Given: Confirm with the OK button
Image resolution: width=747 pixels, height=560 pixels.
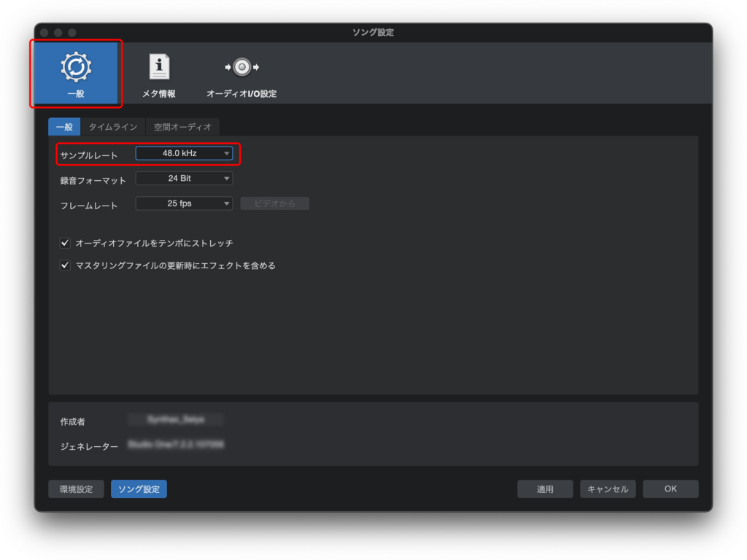Looking at the screenshot, I should click(670, 489).
